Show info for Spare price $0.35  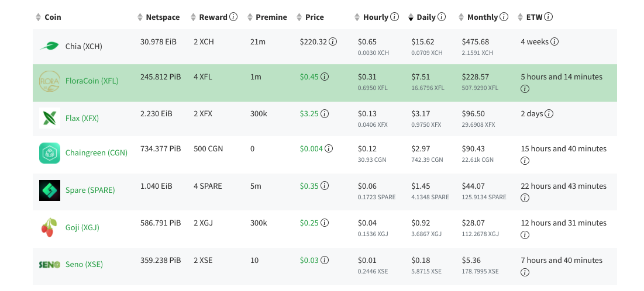325,186
